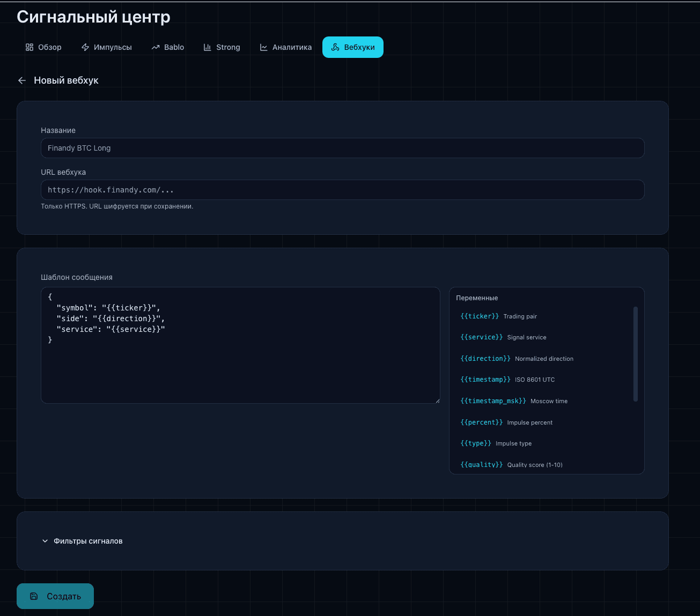
Task: Open the Strong tab
Action: 222,47
